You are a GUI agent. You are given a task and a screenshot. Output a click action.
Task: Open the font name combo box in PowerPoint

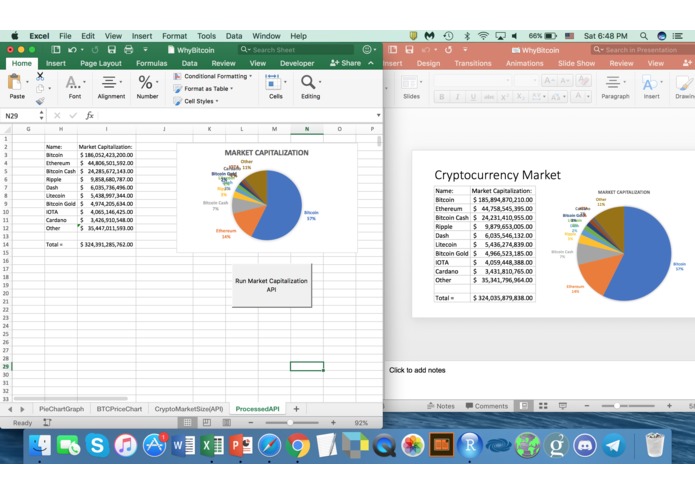pyautogui.click(x=472, y=80)
